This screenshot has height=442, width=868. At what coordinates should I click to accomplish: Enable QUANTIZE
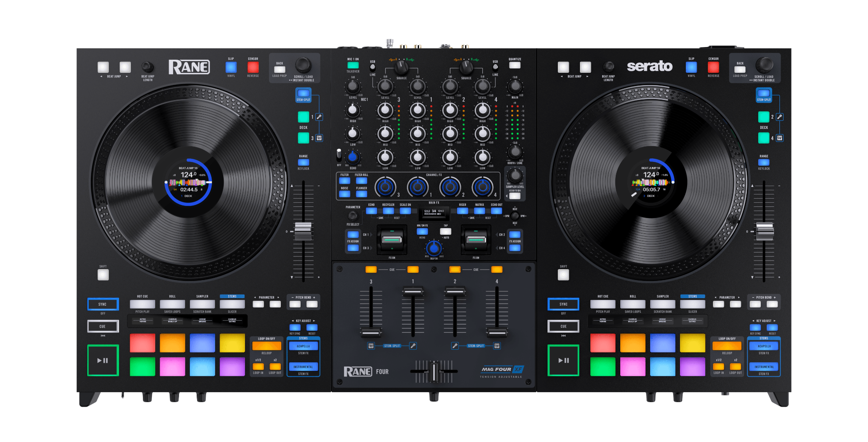pos(514,65)
